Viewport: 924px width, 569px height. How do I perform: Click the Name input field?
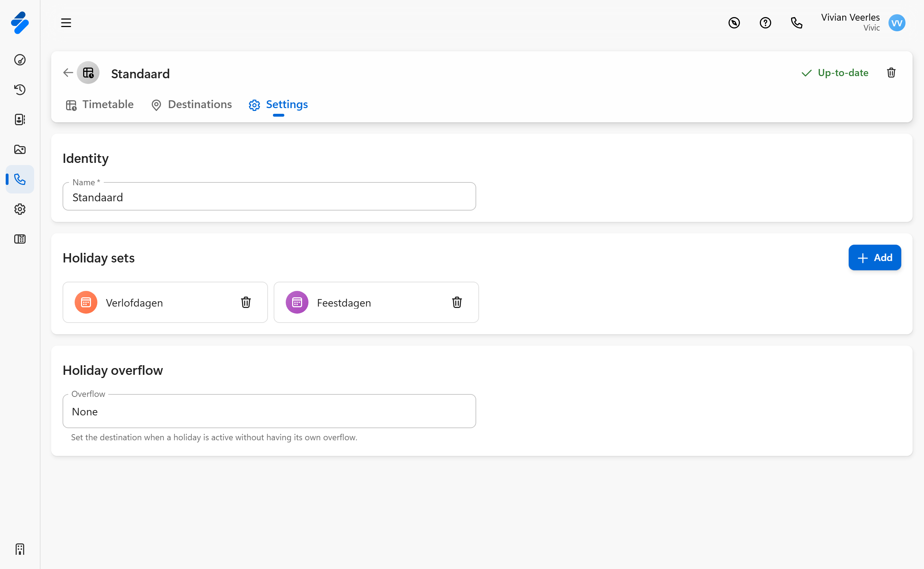pos(269,197)
